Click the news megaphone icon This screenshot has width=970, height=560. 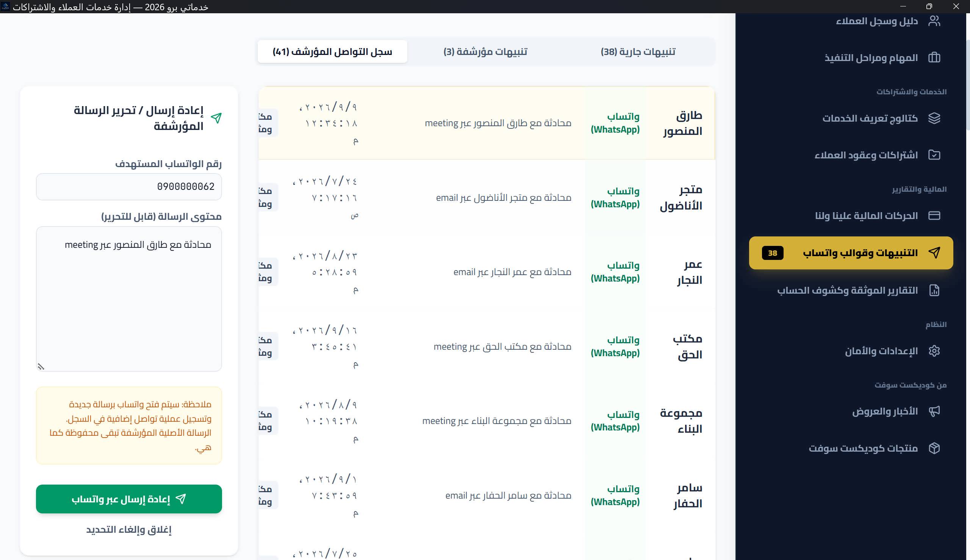934,411
